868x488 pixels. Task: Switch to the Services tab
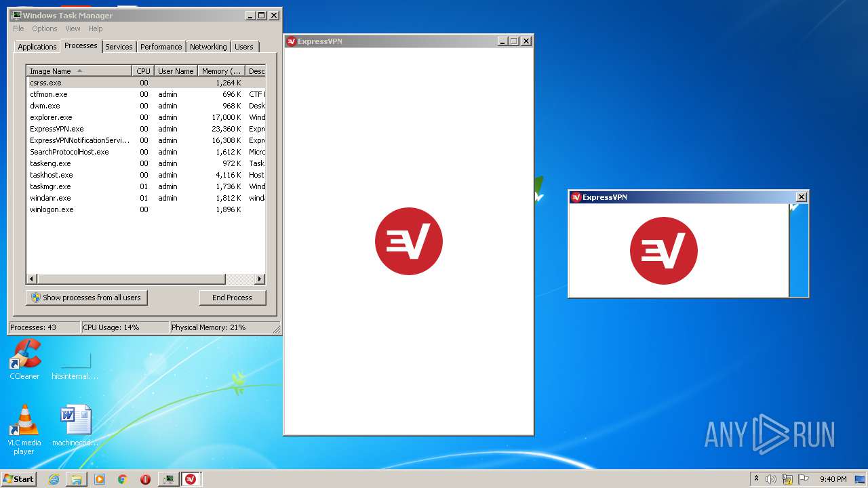coord(119,47)
